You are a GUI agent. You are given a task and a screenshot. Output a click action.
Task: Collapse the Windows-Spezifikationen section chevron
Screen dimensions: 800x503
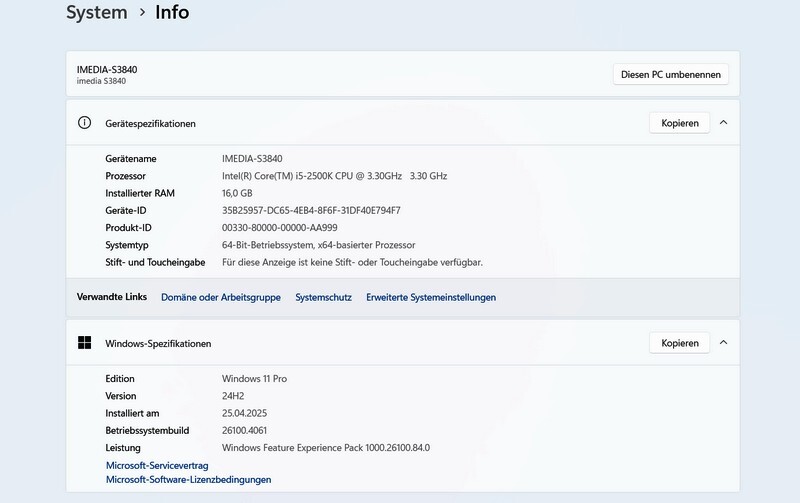click(x=723, y=343)
